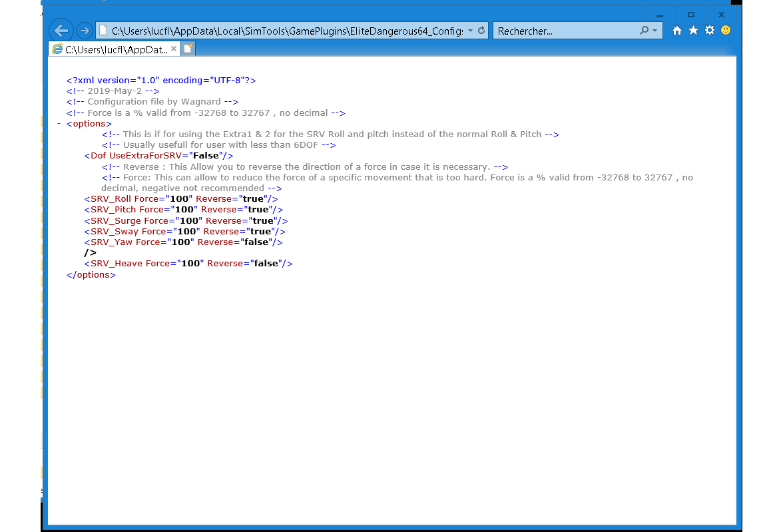
Task: Click the smiley feedback icon
Action: point(726,31)
